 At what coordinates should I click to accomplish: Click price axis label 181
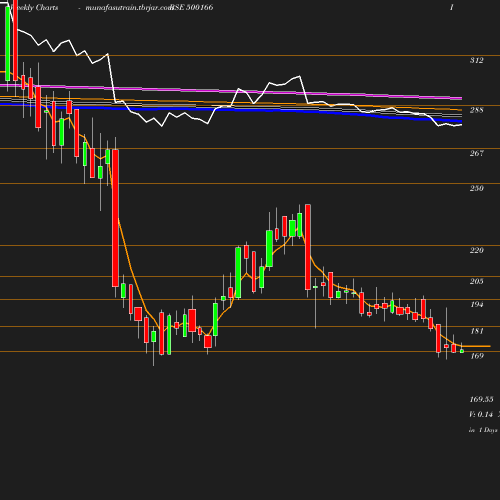click(476, 331)
